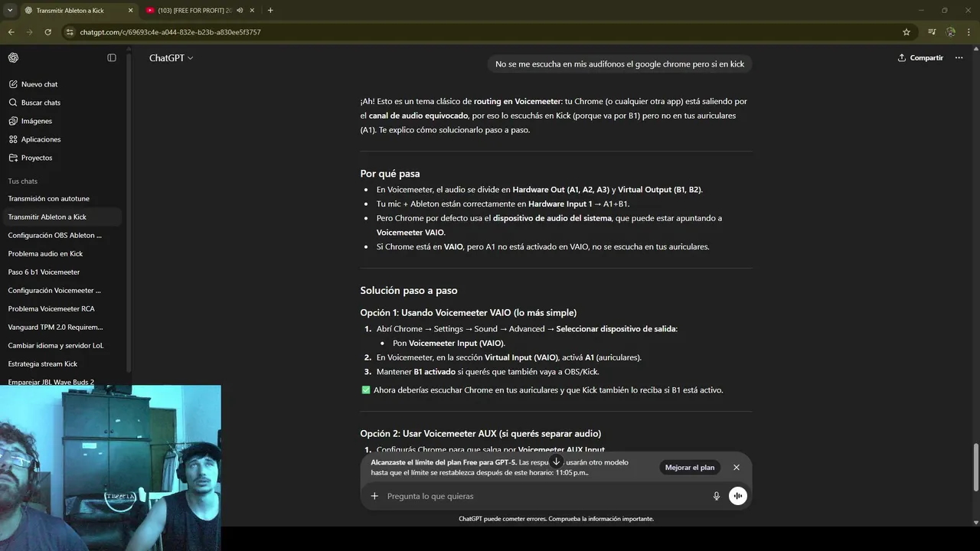Open a new browser tab
Image resolution: width=980 pixels, height=551 pixels.
click(x=270, y=10)
